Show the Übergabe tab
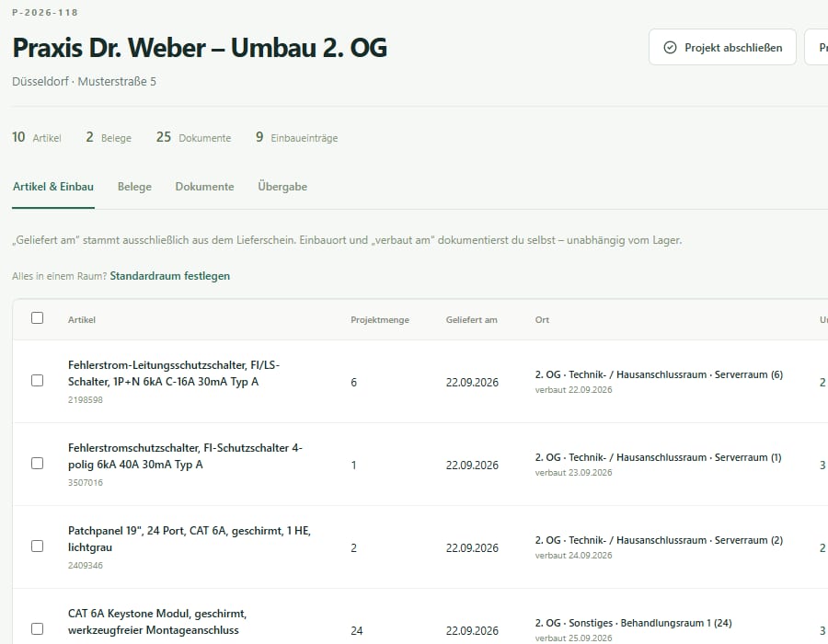 click(x=282, y=187)
